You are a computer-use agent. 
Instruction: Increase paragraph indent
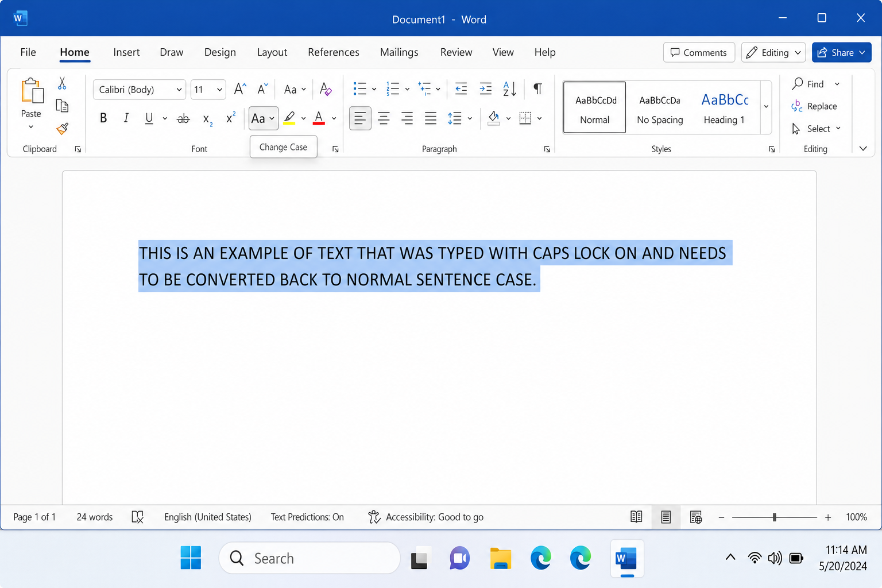tap(485, 88)
